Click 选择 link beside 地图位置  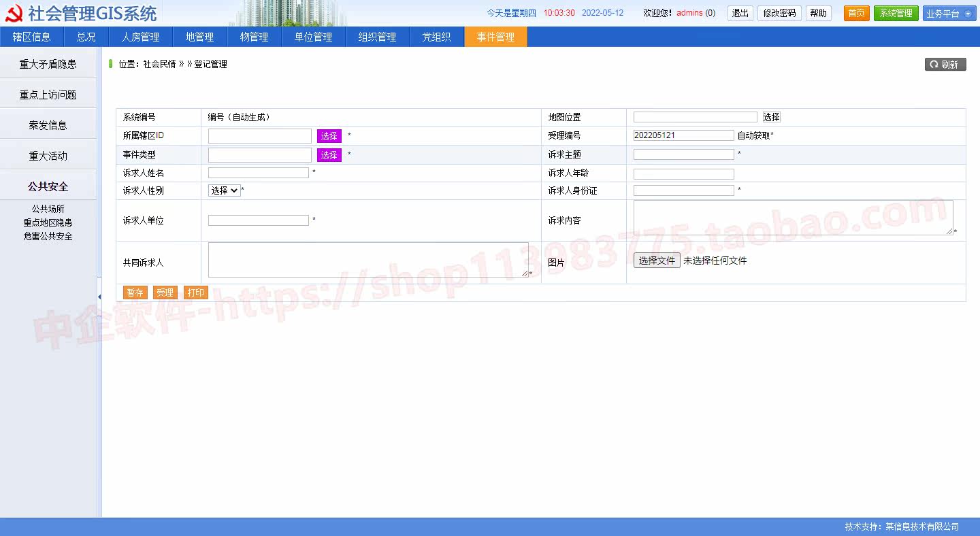[x=771, y=117]
